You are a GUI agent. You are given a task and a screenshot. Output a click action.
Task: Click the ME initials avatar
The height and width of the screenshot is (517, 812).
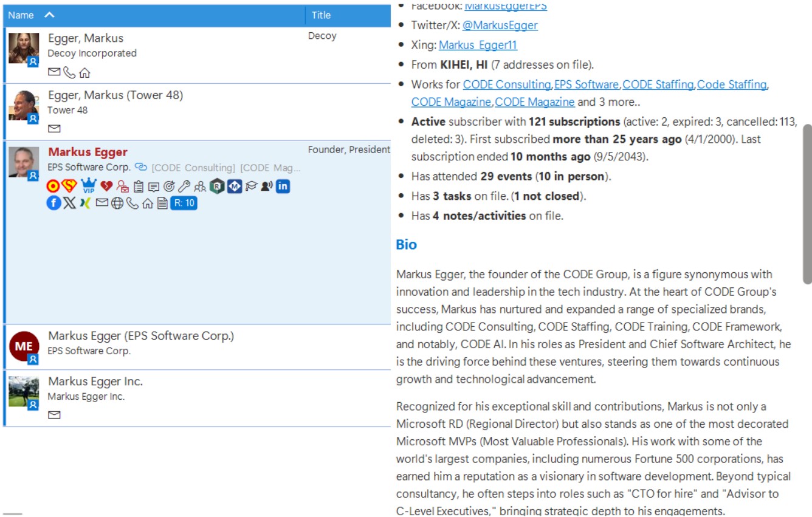click(x=24, y=346)
